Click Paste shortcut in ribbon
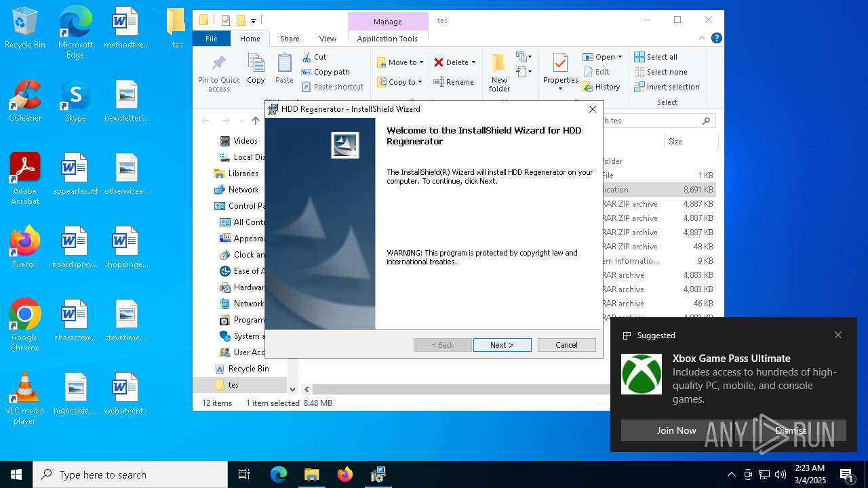The image size is (868, 488). [x=332, y=87]
